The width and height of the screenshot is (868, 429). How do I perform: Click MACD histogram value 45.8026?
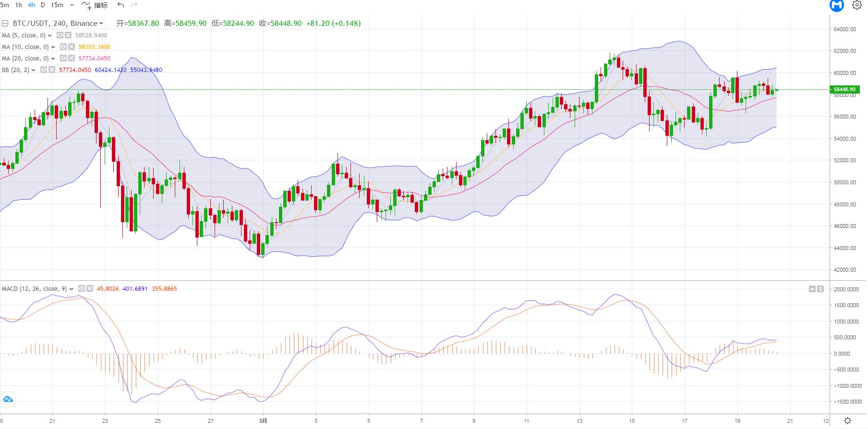click(x=108, y=289)
